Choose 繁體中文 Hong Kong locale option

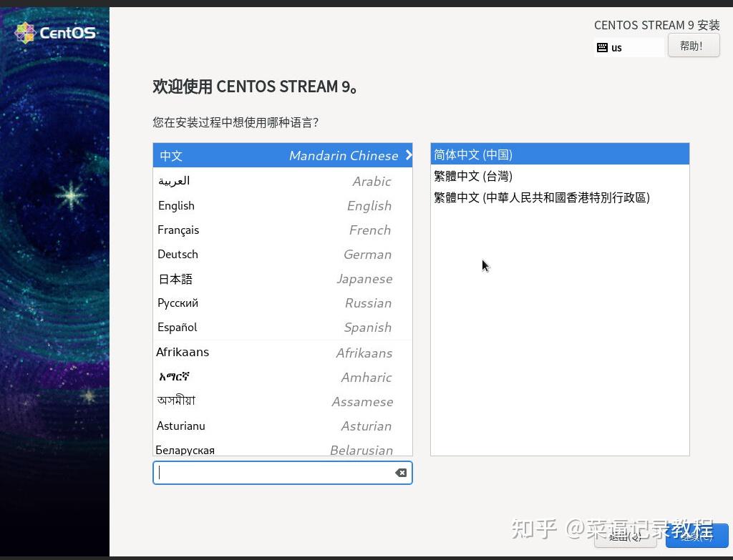tap(542, 197)
